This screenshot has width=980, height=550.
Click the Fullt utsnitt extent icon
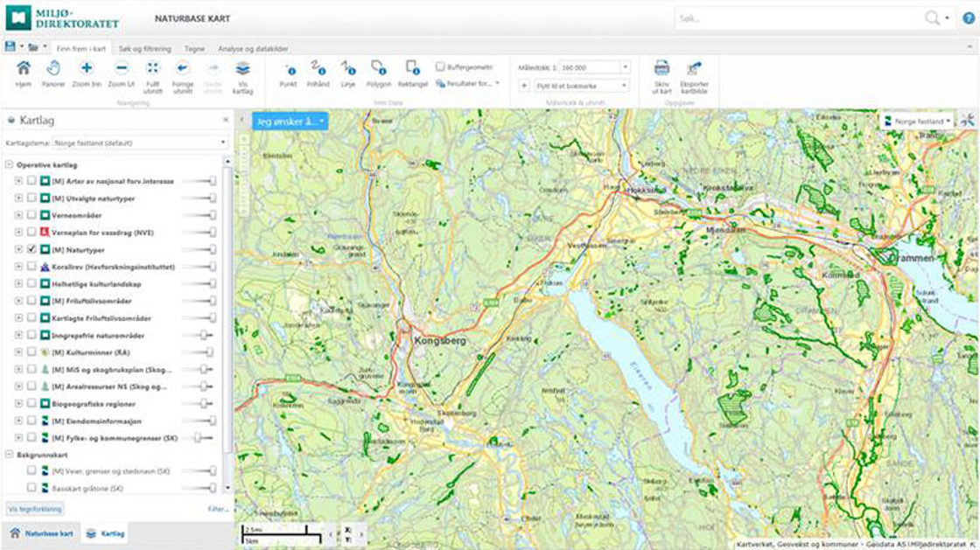153,68
